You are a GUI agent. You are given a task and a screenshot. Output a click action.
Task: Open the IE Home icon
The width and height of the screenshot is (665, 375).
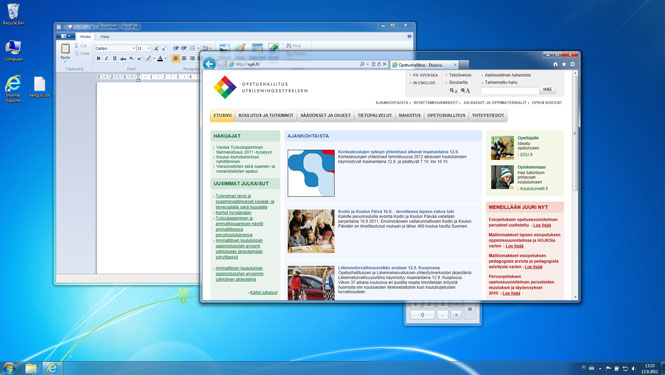click(x=555, y=64)
